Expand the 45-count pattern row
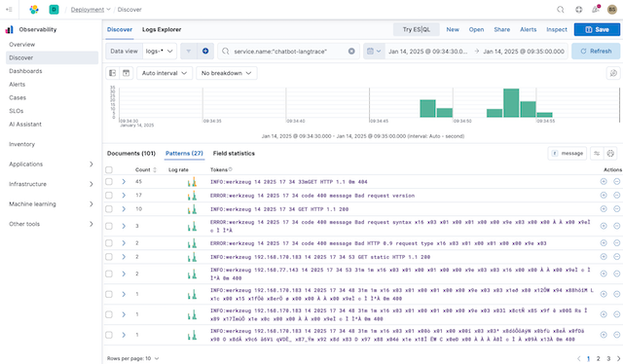Image resolution: width=623 pixels, height=364 pixels. coord(124,182)
